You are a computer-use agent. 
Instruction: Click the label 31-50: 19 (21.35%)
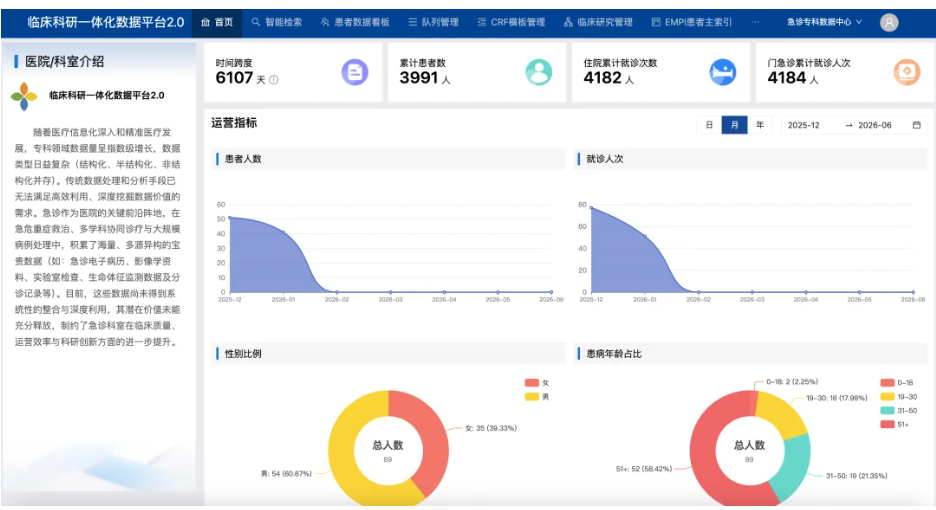[x=857, y=476]
